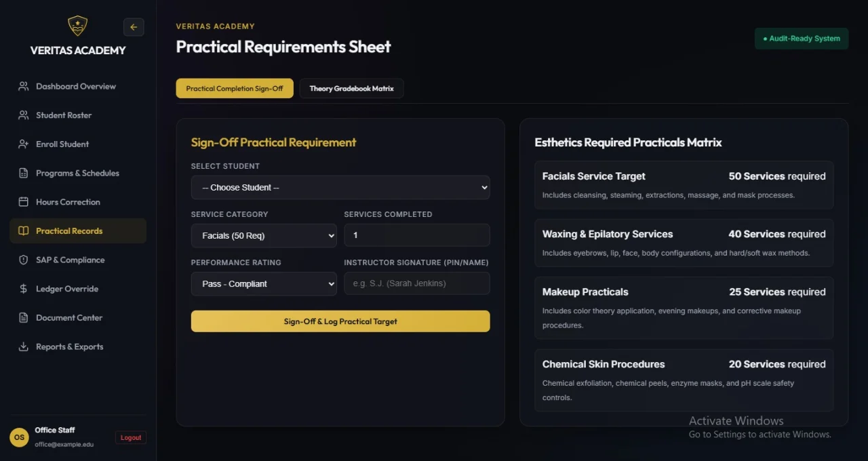Open Hours Correction page

click(x=78, y=202)
